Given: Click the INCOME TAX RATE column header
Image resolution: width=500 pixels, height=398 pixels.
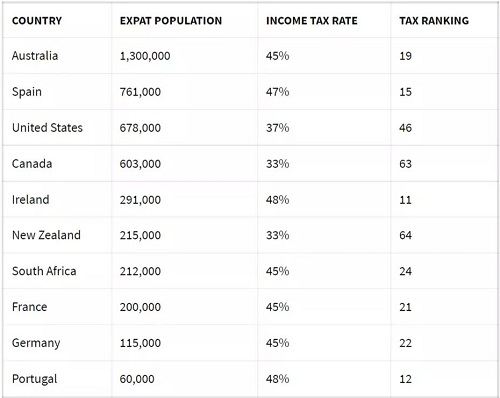Looking at the screenshot, I should (312, 21).
